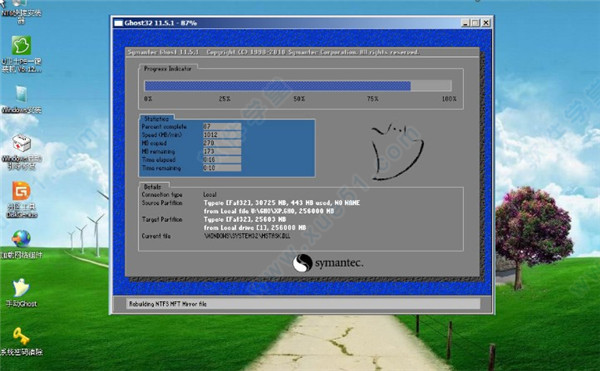
Task: Click the Time remaining value field
Action: tap(222, 168)
